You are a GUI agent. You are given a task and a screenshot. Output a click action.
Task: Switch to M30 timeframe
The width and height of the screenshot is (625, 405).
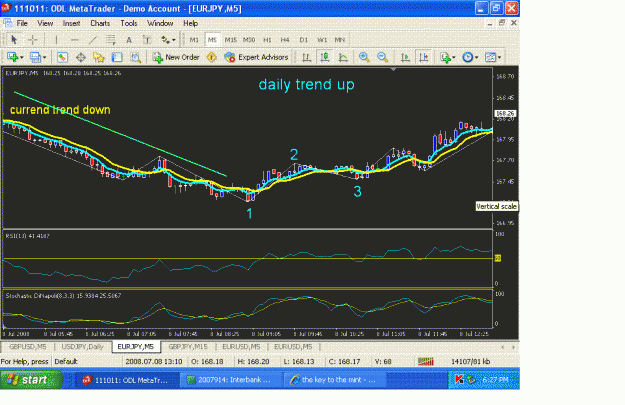coord(249,39)
